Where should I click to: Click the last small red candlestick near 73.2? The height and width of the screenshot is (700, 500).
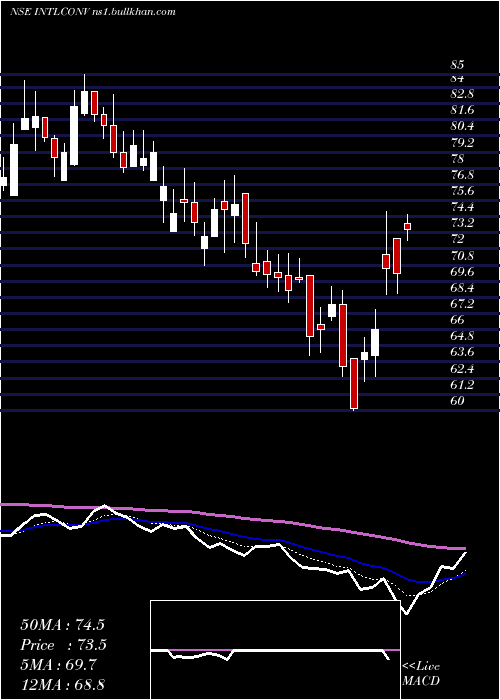[x=407, y=226]
